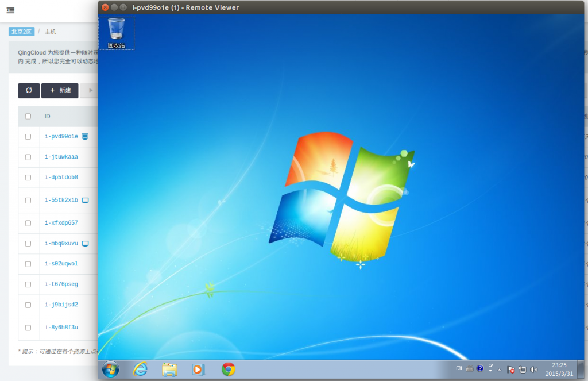
Task: Launch Internet Explorer from the taskbar
Action: [140, 369]
